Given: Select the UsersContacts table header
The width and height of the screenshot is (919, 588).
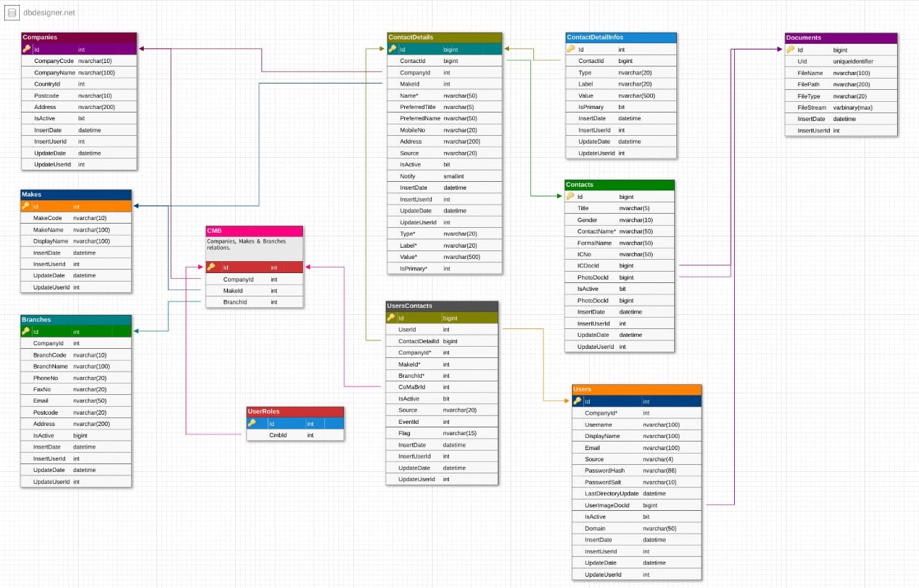Looking at the screenshot, I should coord(442,306).
